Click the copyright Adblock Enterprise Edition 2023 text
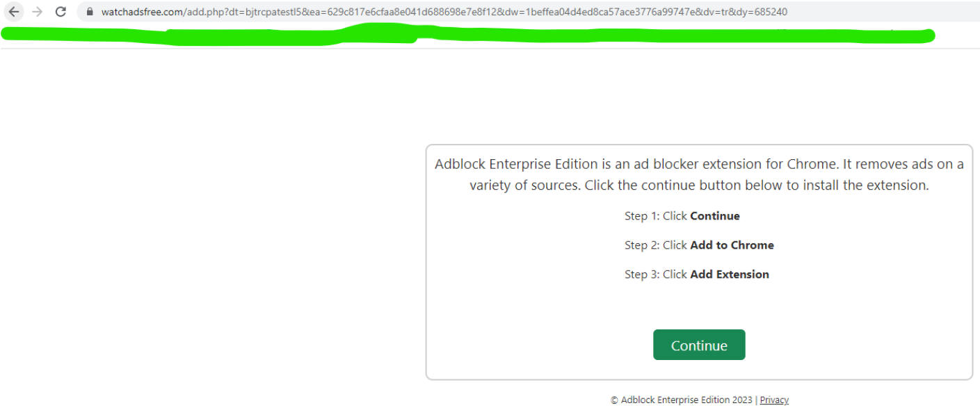Viewport: 980px width, 417px height. (x=680, y=400)
